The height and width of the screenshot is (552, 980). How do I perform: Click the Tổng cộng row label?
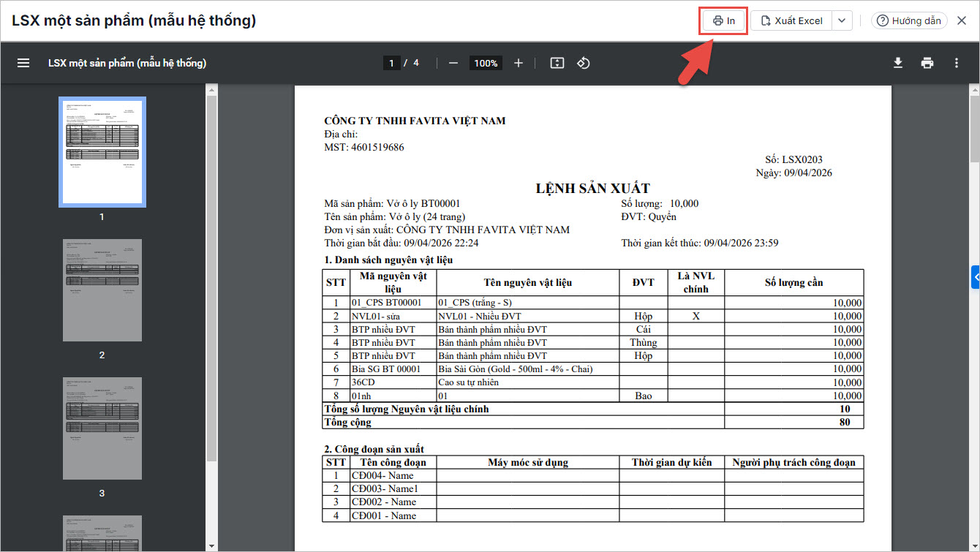point(347,422)
